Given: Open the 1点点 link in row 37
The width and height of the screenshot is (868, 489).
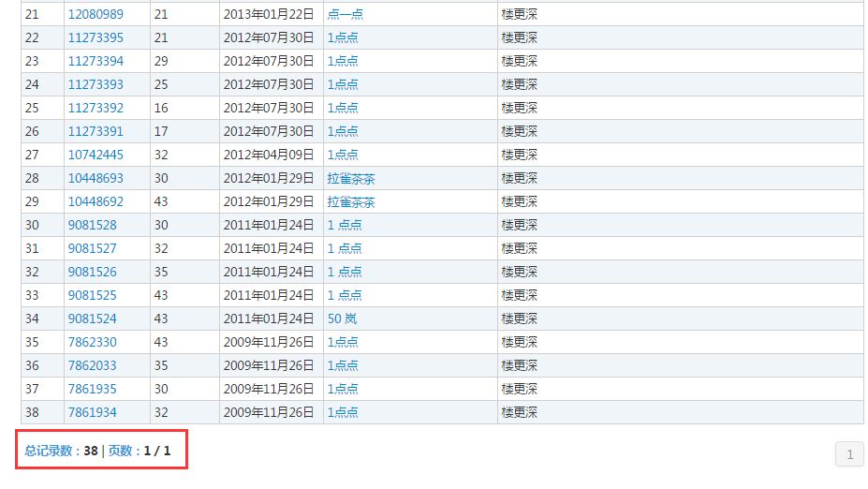Looking at the screenshot, I should pos(343,389).
